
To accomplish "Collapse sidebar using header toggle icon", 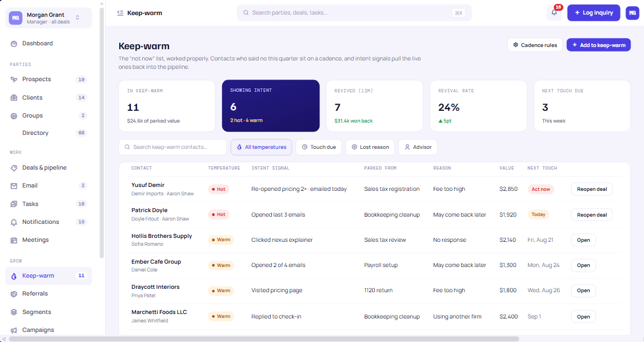I will (120, 13).
